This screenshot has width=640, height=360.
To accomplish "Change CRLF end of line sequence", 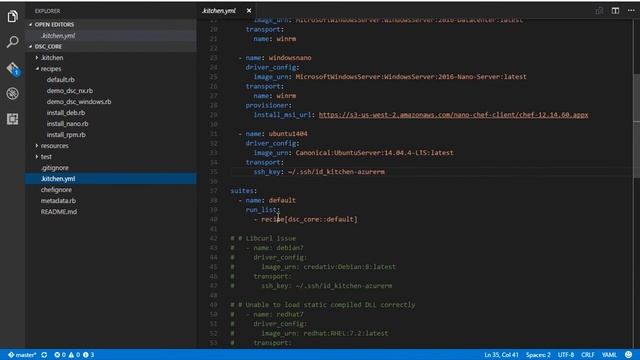I will point(587,355).
